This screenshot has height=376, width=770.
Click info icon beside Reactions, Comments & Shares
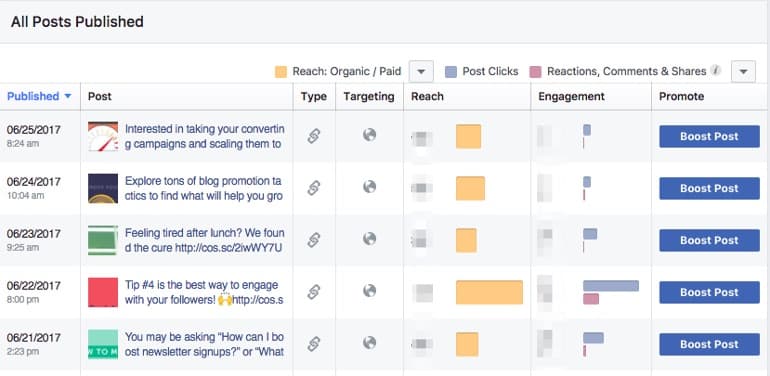(715, 71)
